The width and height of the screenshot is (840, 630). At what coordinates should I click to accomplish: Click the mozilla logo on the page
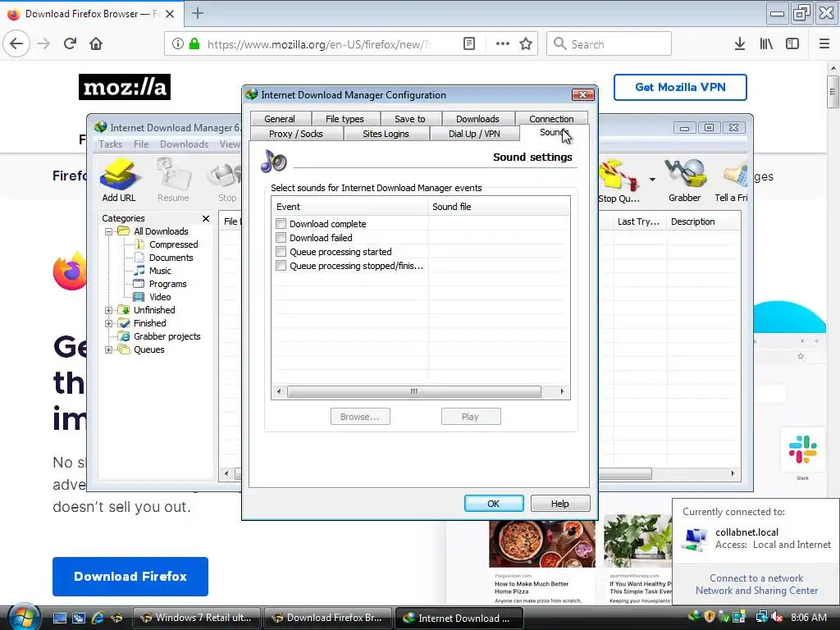(125, 87)
